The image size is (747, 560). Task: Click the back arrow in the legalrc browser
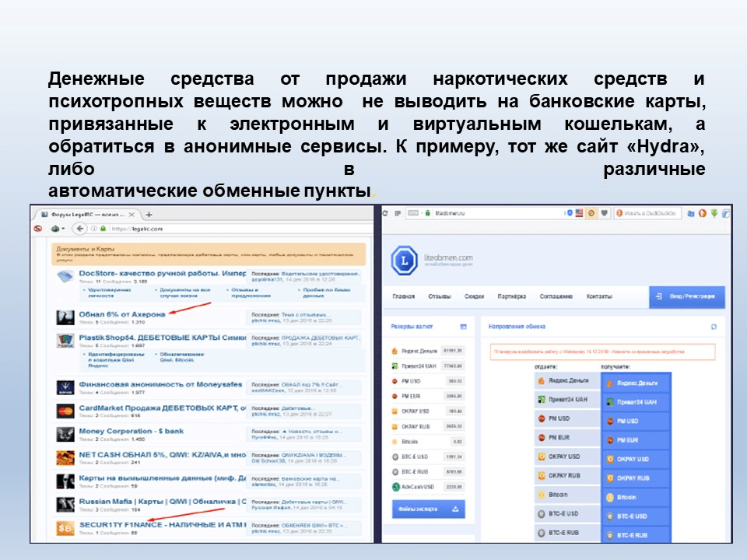[80, 229]
